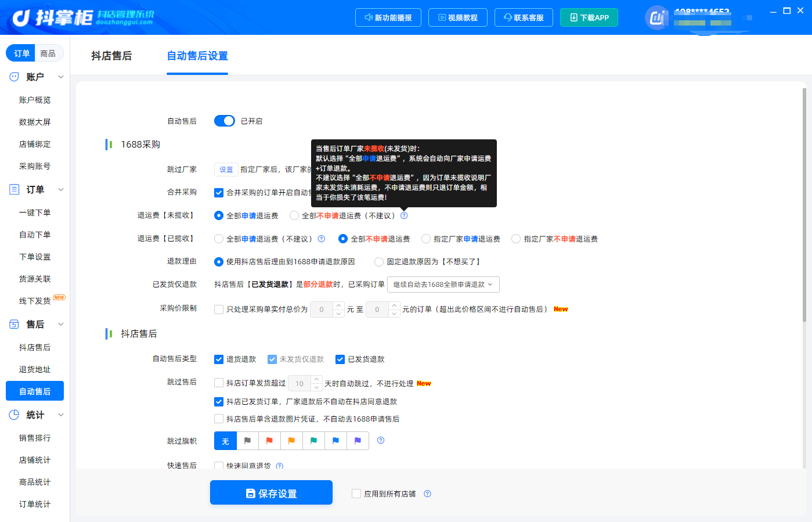The image size is (812, 522).
Task: Select the orange flag to skip
Action: (x=291, y=441)
